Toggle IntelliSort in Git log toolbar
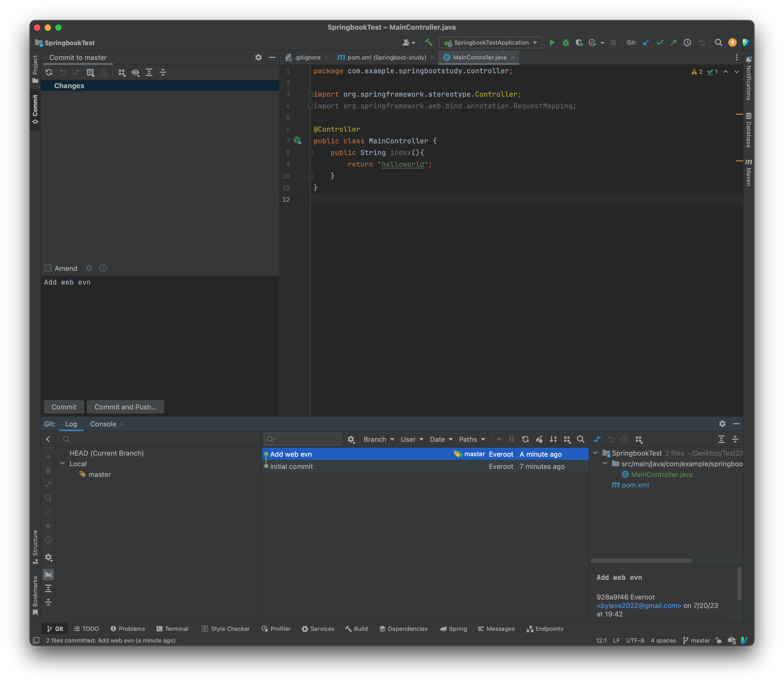The height and width of the screenshot is (685, 784). (553, 439)
